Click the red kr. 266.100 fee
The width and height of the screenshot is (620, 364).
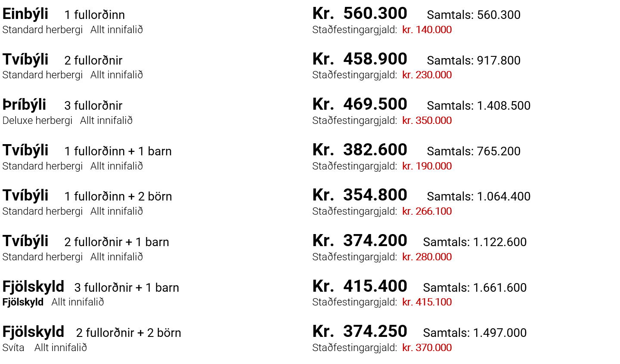[x=427, y=211]
